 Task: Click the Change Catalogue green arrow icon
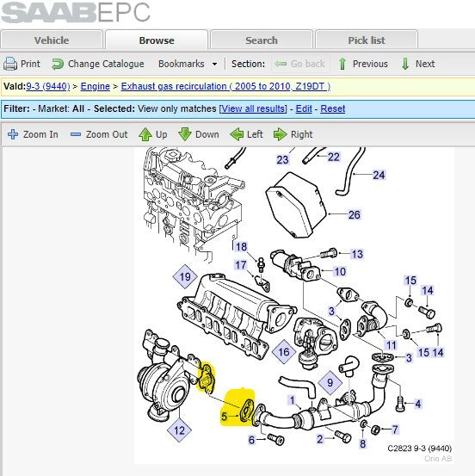[x=58, y=64]
